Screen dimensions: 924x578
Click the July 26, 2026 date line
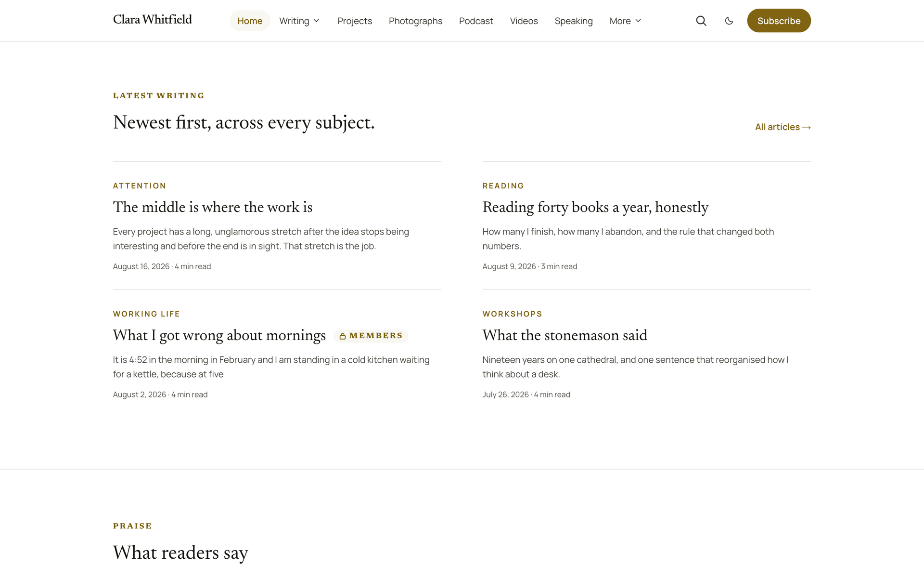[526, 394]
